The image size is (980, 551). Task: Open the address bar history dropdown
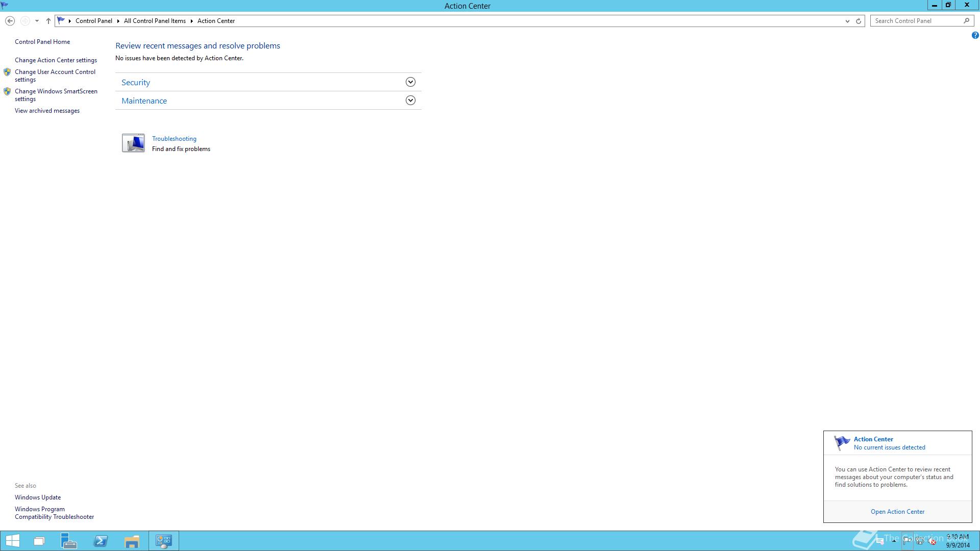tap(847, 21)
